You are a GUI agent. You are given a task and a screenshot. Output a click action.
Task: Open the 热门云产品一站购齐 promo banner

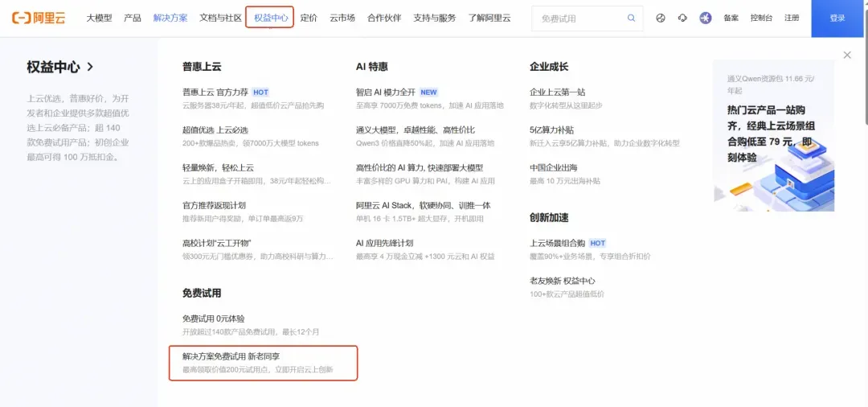coord(774,136)
